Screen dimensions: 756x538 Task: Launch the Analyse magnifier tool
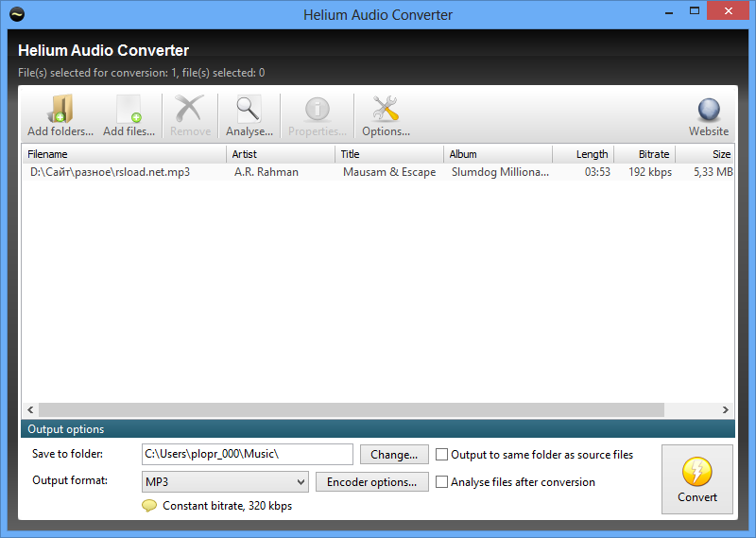[249, 115]
